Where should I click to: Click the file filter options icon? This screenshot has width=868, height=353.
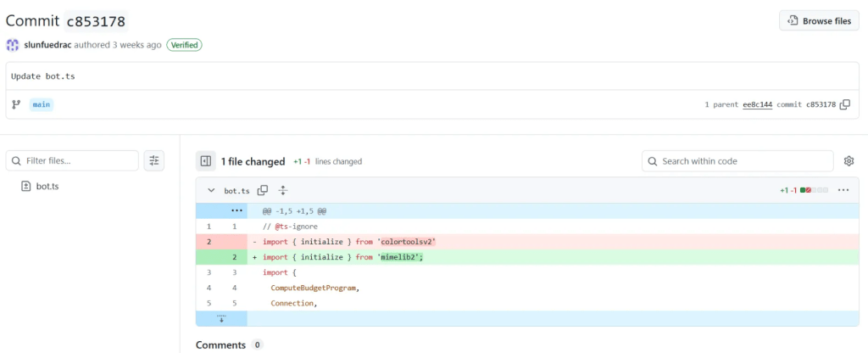(153, 160)
